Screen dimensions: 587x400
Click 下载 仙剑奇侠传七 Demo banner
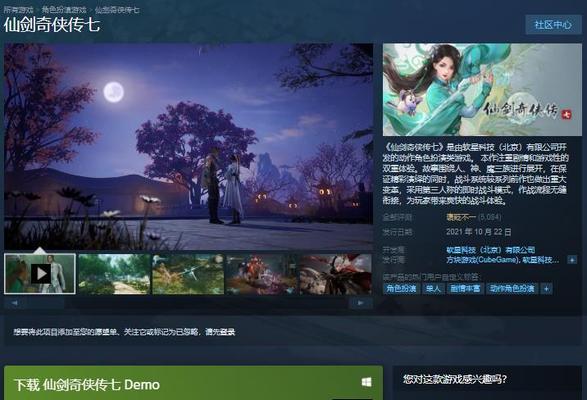click(194, 383)
